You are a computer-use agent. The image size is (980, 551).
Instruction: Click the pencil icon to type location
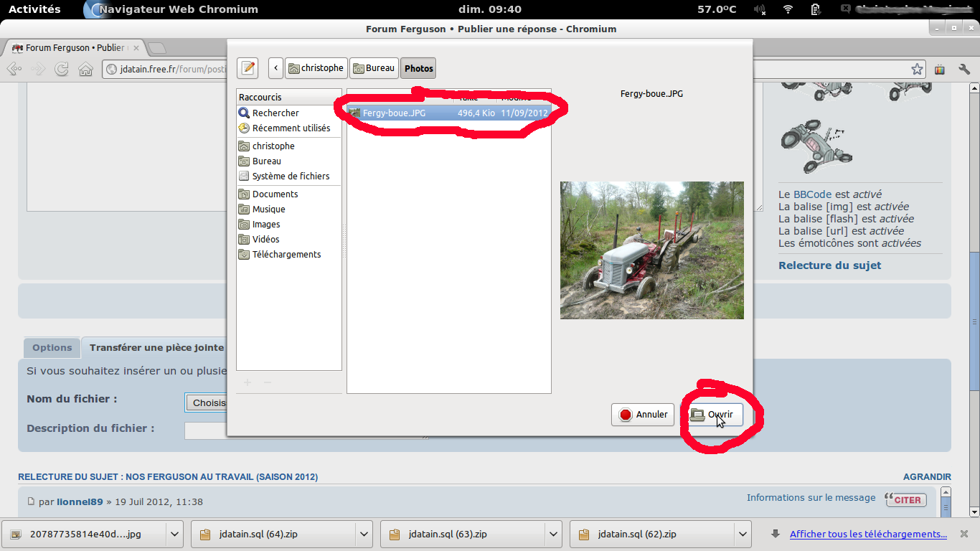[248, 68]
